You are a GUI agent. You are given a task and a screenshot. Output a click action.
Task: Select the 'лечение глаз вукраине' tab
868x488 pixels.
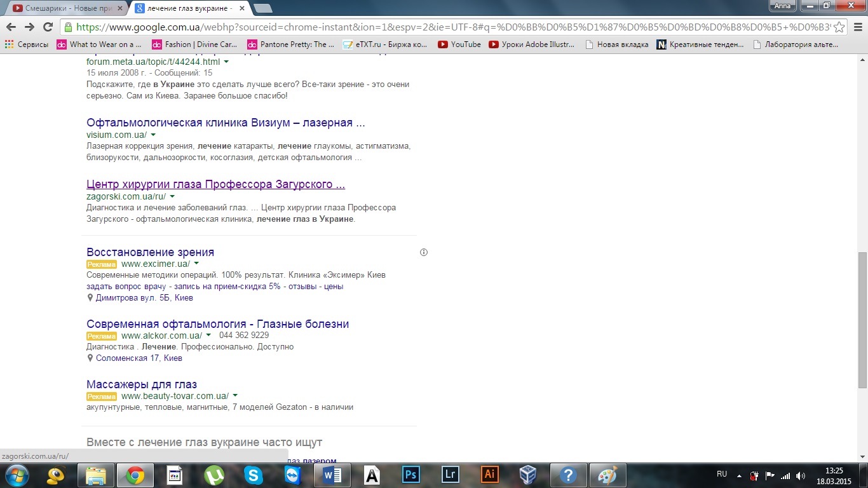tap(189, 8)
